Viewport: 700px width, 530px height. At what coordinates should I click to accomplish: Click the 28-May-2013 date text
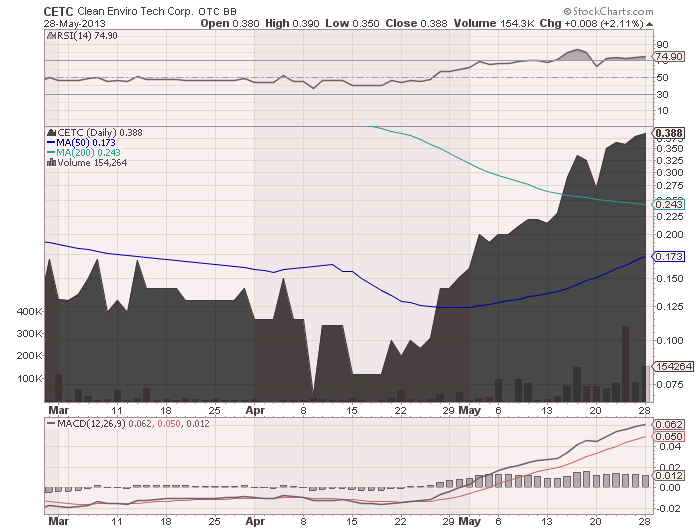tap(75, 22)
